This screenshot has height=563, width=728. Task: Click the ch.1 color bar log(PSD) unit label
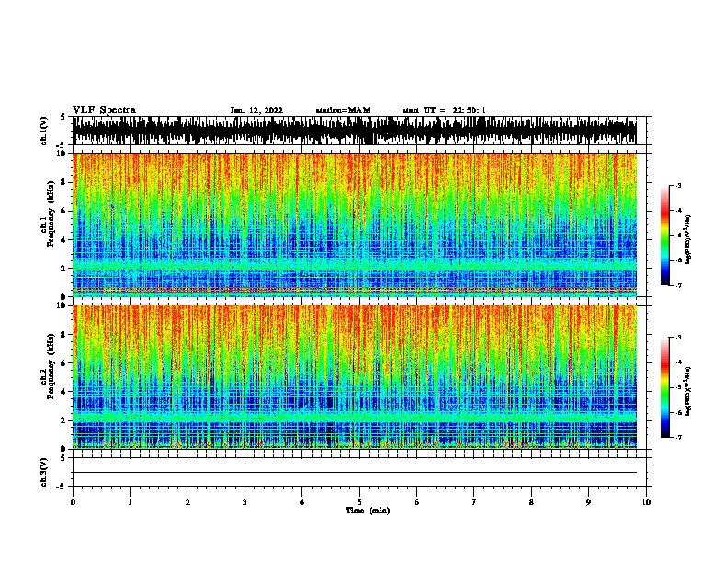tap(688, 239)
